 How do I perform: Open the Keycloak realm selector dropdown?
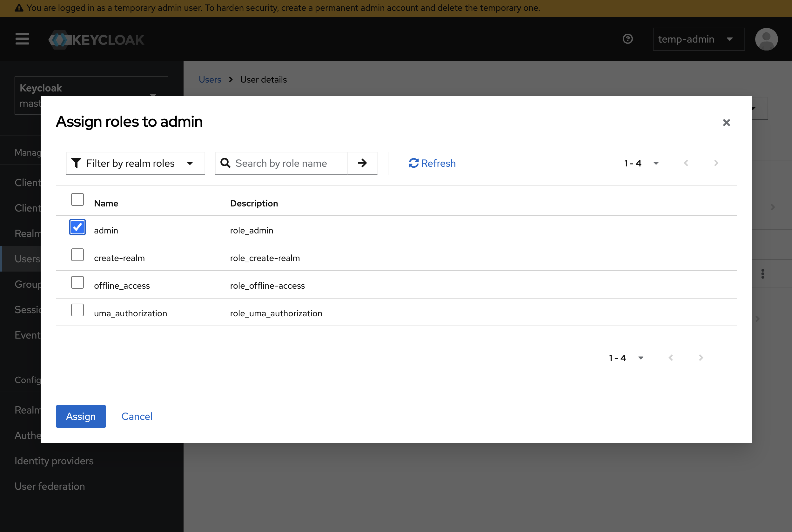pyautogui.click(x=91, y=95)
